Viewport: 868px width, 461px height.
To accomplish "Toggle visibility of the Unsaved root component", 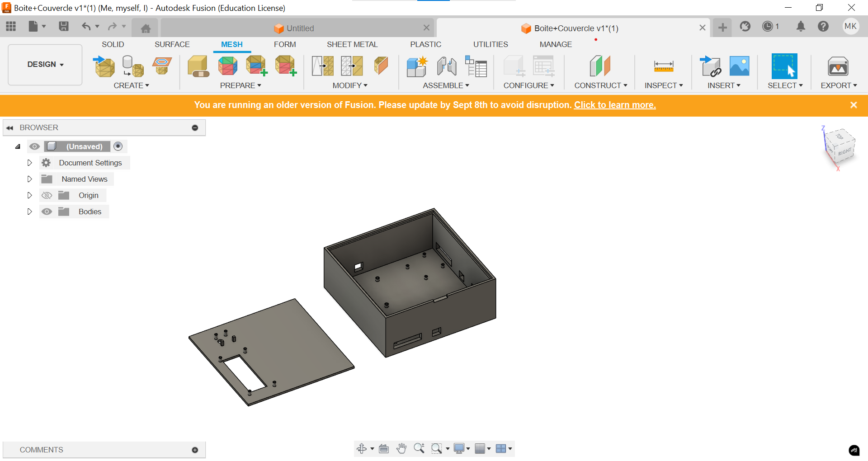I will click(x=34, y=146).
